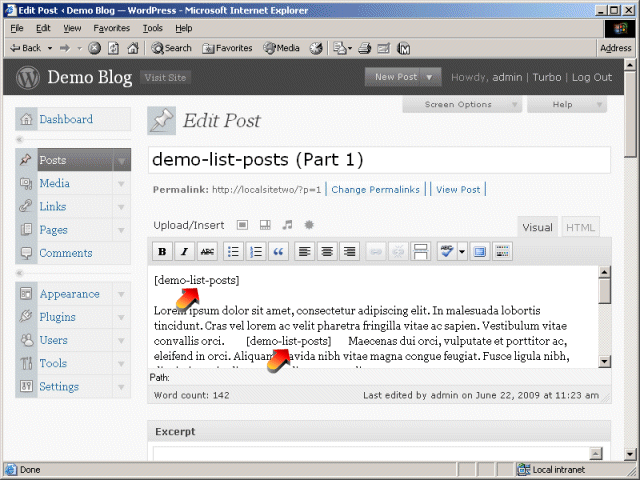Click Change Permalinks button
This screenshot has width=640, height=480.
(x=376, y=189)
